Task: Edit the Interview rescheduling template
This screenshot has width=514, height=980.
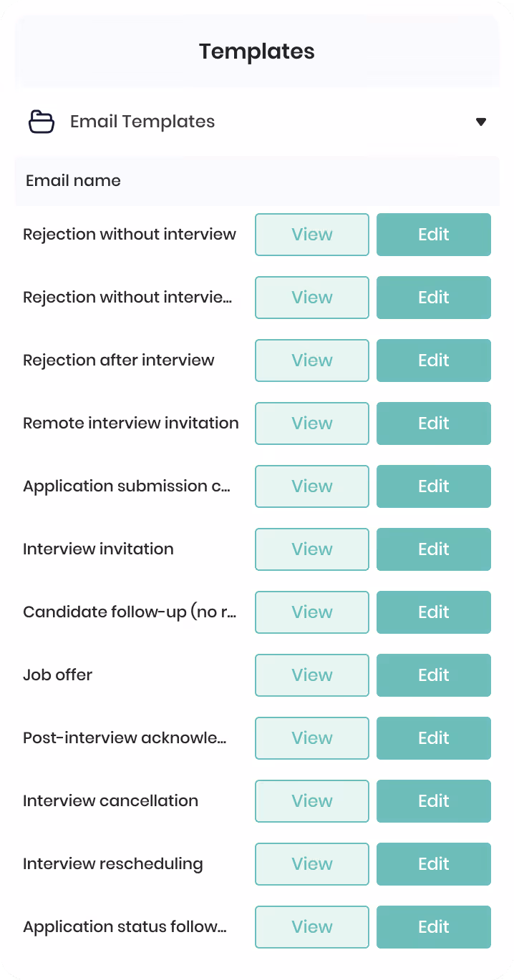Action: [434, 864]
